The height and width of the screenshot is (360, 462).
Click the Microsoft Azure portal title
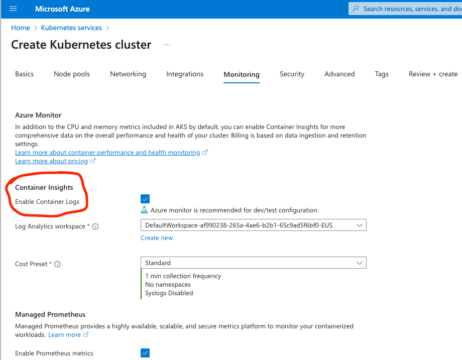(62, 9)
